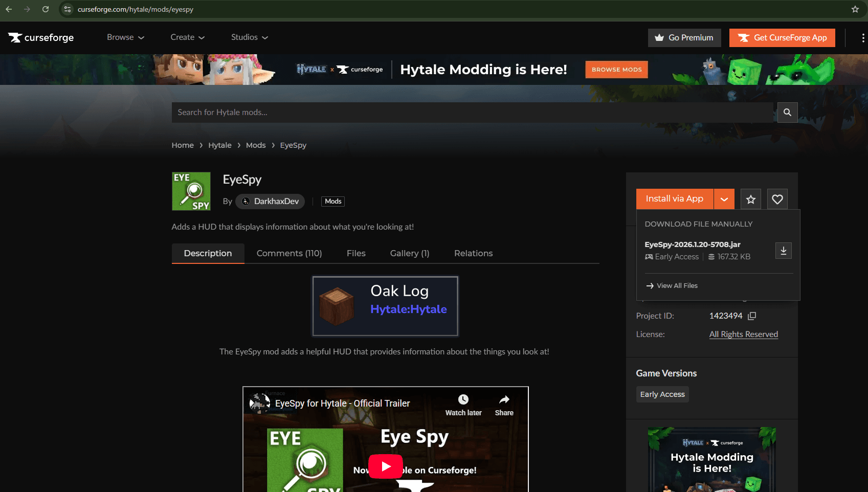
Task: Switch to the Comments (110) tab
Action: click(289, 254)
